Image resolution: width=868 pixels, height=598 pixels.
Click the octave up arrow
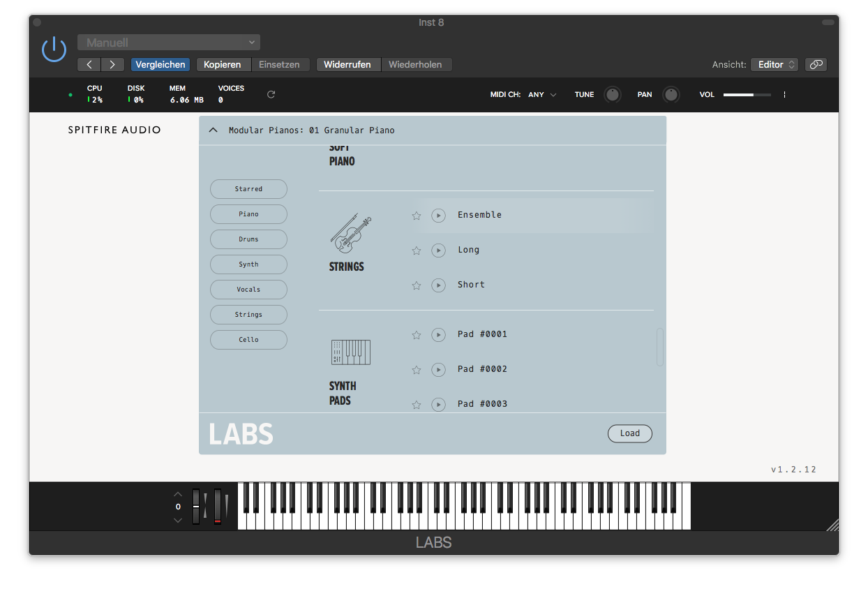(178, 493)
